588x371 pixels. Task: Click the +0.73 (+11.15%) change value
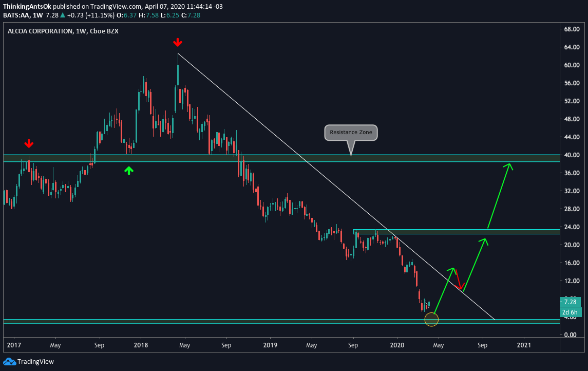point(90,15)
